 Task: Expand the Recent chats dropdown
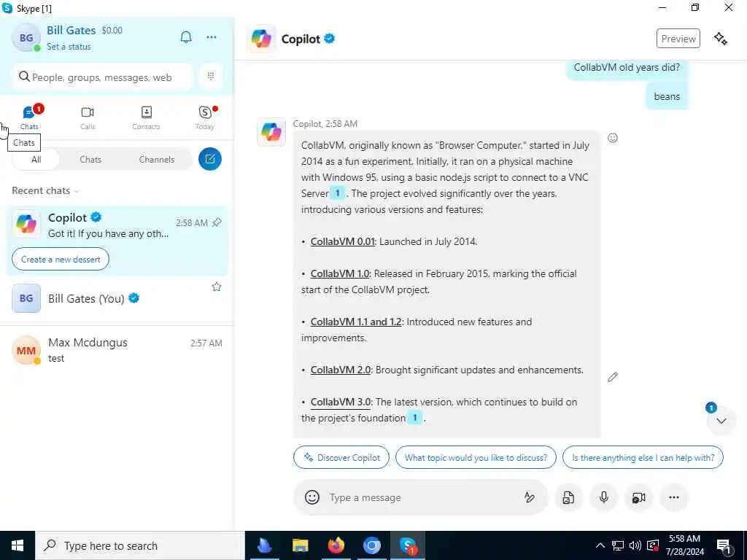pos(45,190)
